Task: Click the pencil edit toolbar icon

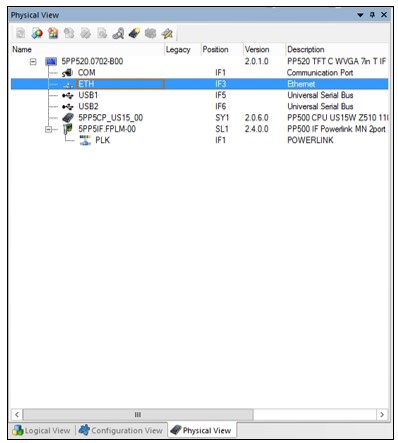Action: click(x=167, y=33)
